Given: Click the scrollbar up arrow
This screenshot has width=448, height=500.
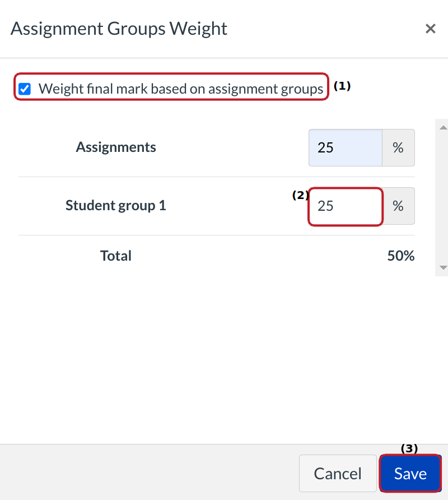Looking at the screenshot, I should [x=443, y=128].
